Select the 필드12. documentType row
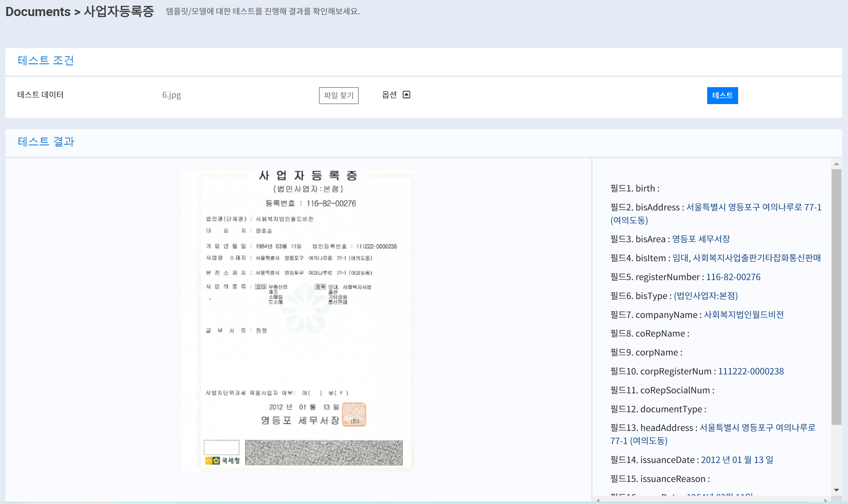848x504 pixels. pos(658,409)
